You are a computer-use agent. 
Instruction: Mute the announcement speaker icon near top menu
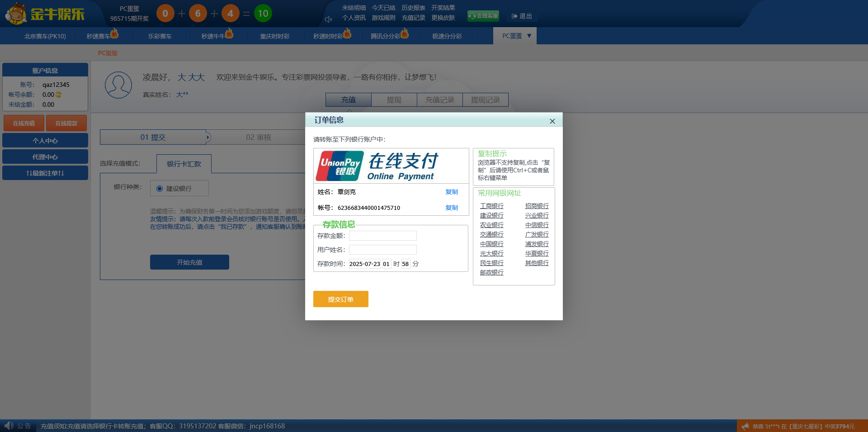coord(328,19)
